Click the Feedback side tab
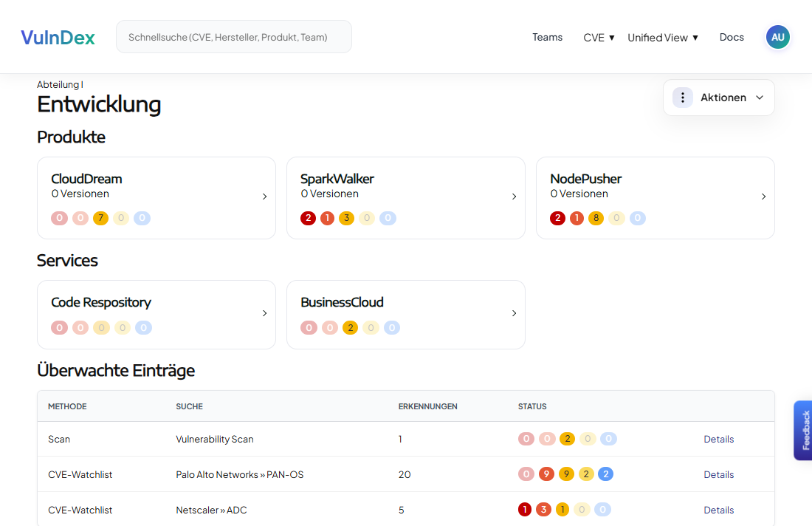The image size is (812, 526). [x=803, y=430]
